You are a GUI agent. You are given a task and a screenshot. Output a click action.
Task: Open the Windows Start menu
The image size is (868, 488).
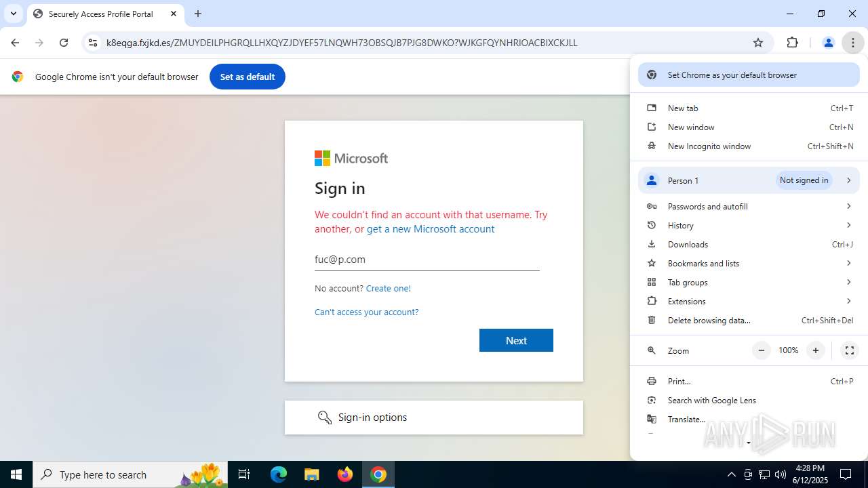click(x=16, y=474)
